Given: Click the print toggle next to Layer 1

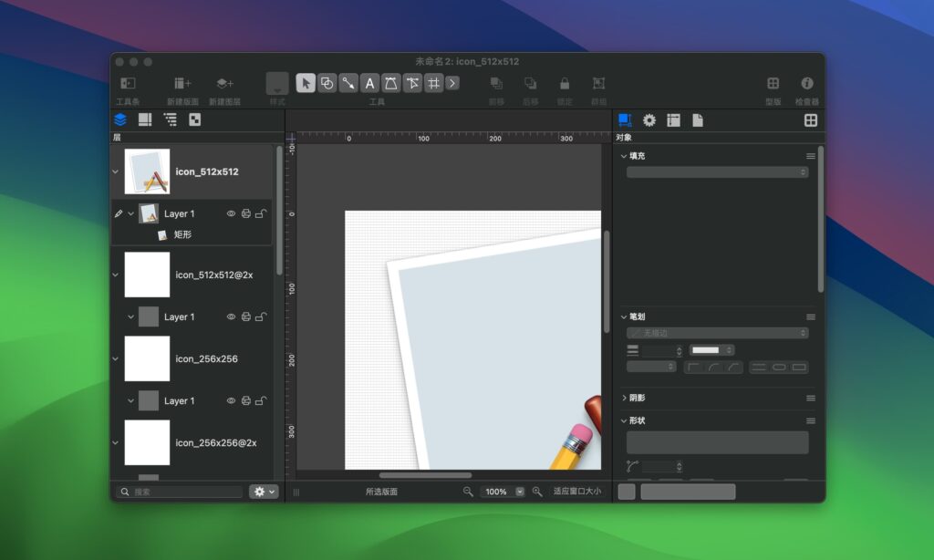Looking at the screenshot, I should click(246, 213).
